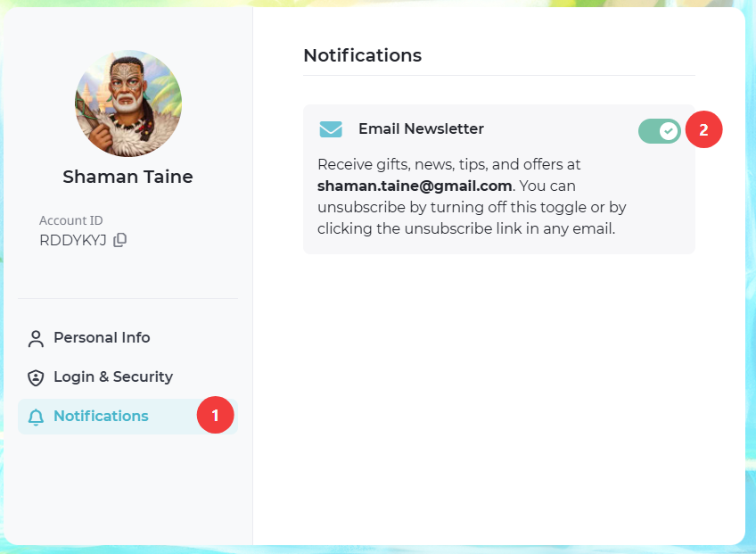Image resolution: width=756 pixels, height=554 pixels.
Task: Turn off the Email Newsletter toggle
Action: (659, 131)
